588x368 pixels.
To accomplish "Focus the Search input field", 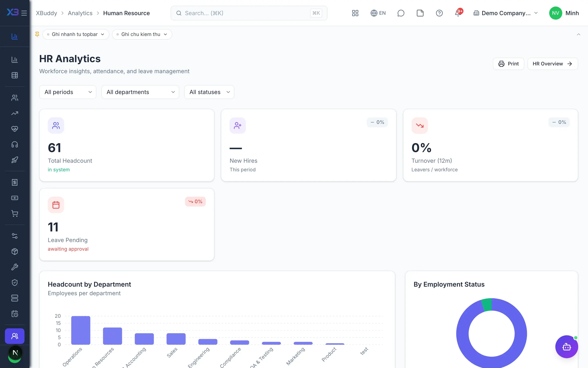I will click(249, 13).
